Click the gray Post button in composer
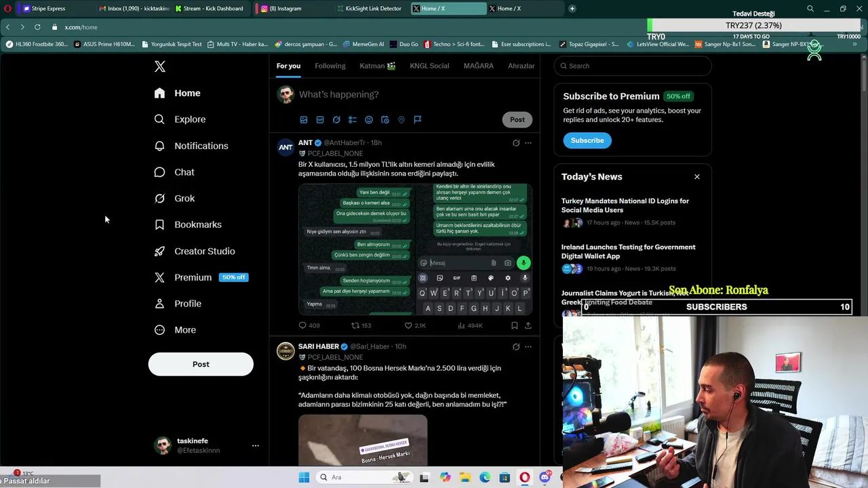 517,119
